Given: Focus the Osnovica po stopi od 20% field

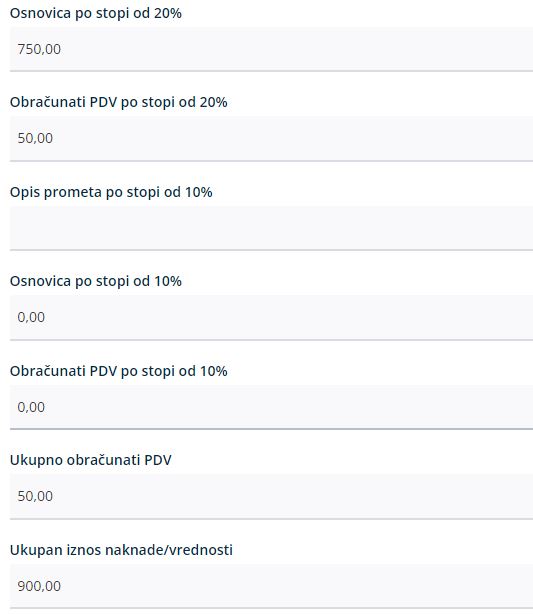Looking at the screenshot, I should (271, 49).
